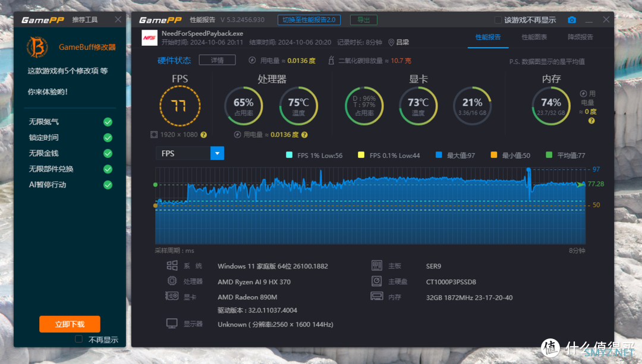This screenshot has width=642, height=364.
Task: Click the graphics card icon in hardware list
Action: (x=172, y=296)
